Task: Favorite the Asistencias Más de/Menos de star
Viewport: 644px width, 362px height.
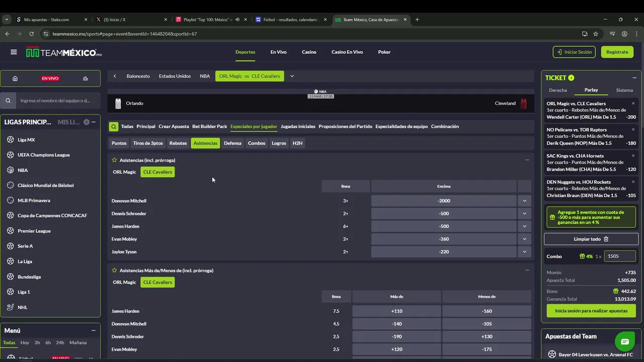Action: click(x=115, y=270)
